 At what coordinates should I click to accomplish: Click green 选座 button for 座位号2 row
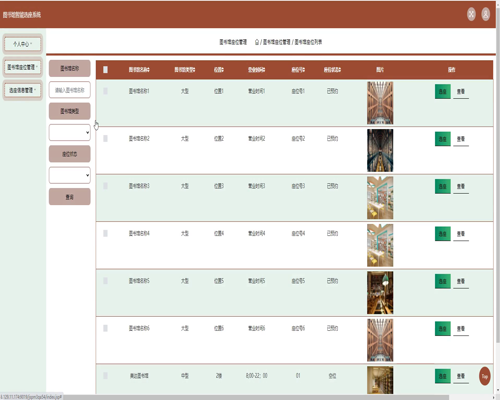pyautogui.click(x=443, y=139)
